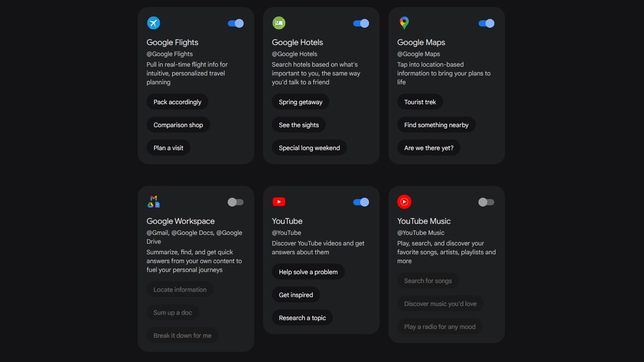Choose the Comparison shop chip
644x362 pixels.
click(x=178, y=125)
